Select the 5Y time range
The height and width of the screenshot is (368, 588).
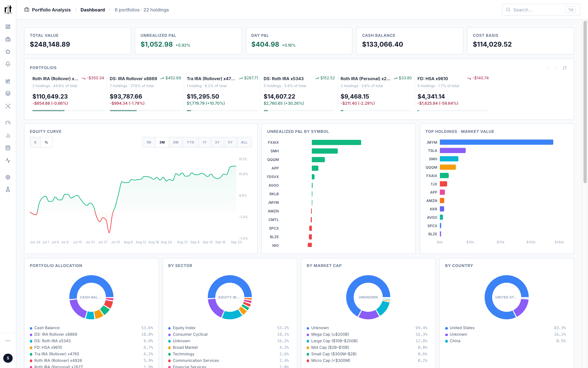click(x=230, y=142)
